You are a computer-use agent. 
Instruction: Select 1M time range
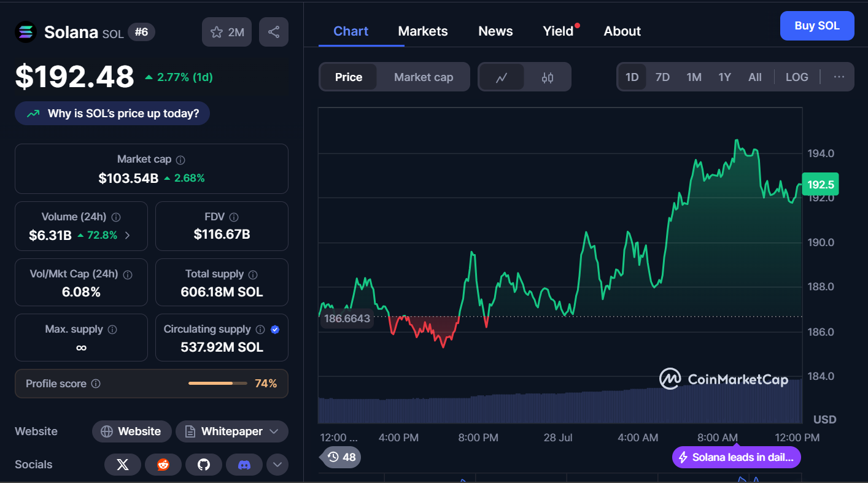[694, 77]
